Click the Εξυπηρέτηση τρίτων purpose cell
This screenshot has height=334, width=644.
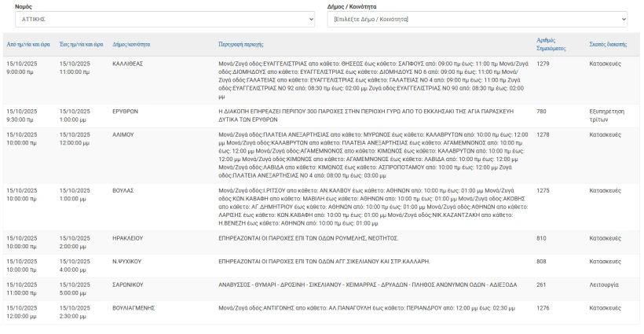[x=606, y=116]
